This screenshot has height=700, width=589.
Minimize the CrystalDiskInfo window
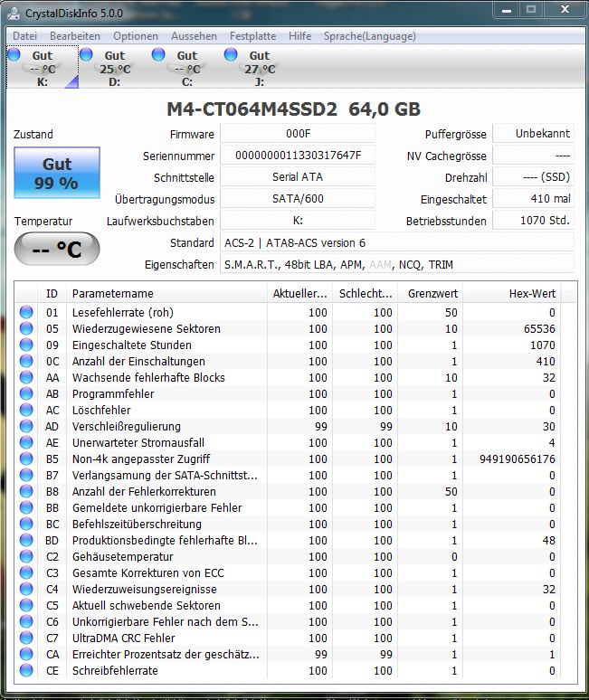tap(507, 9)
